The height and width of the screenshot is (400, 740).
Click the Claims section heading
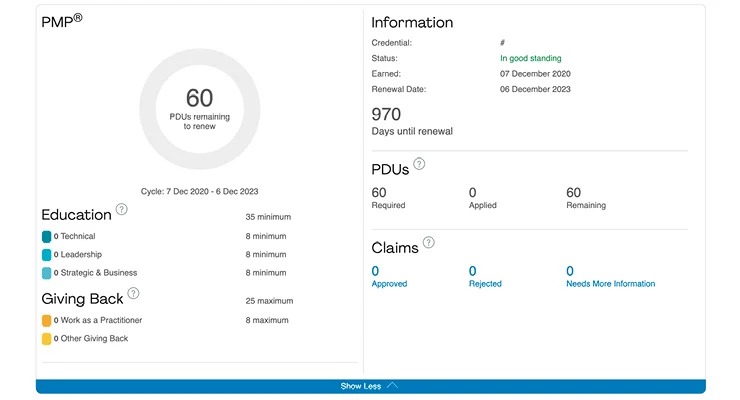tap(395, 248)
